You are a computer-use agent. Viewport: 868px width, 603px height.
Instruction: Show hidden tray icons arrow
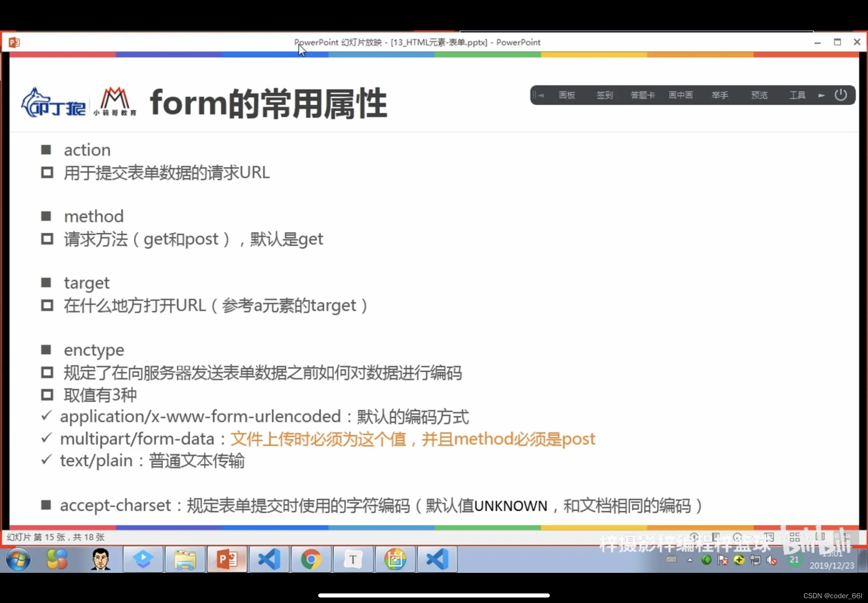(x=690, y=560)
